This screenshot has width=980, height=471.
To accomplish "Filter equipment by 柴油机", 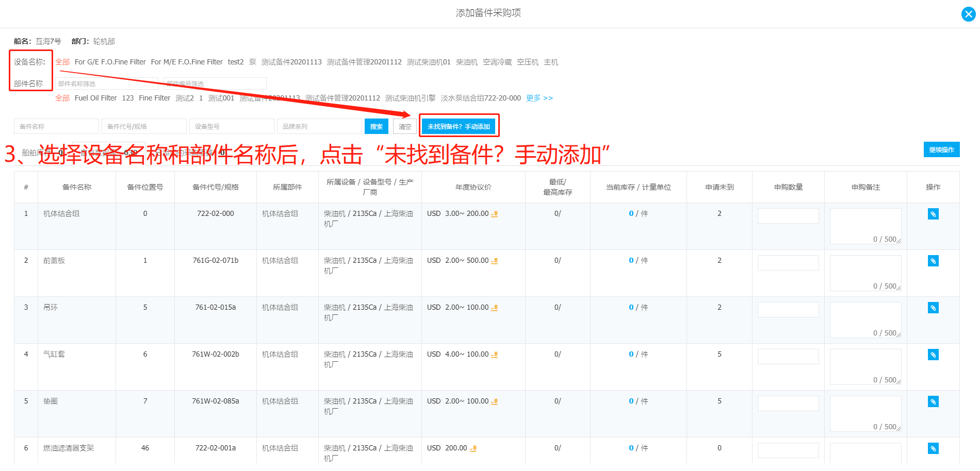I will (467, 62).
